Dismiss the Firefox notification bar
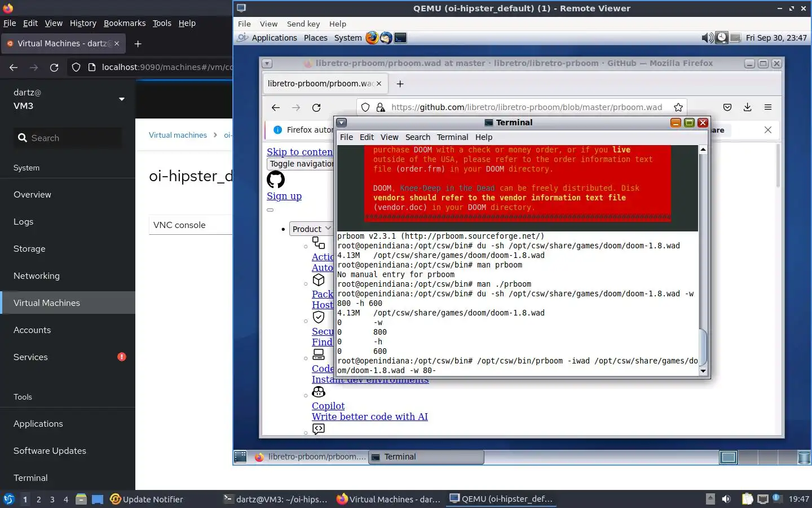 pyautogui.click(x=768, y=130)
